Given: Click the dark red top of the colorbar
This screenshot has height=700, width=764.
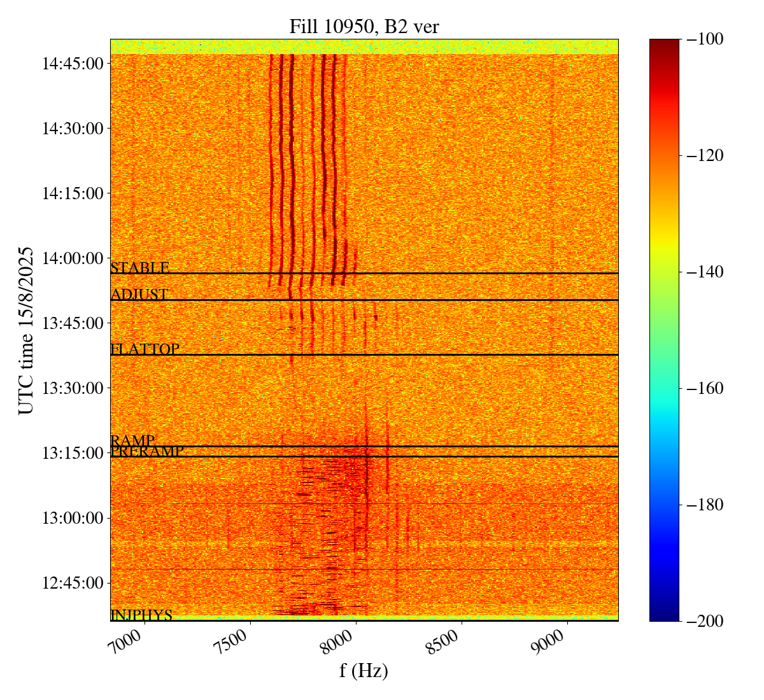Looking at the screenshot, I should point(664,43).
